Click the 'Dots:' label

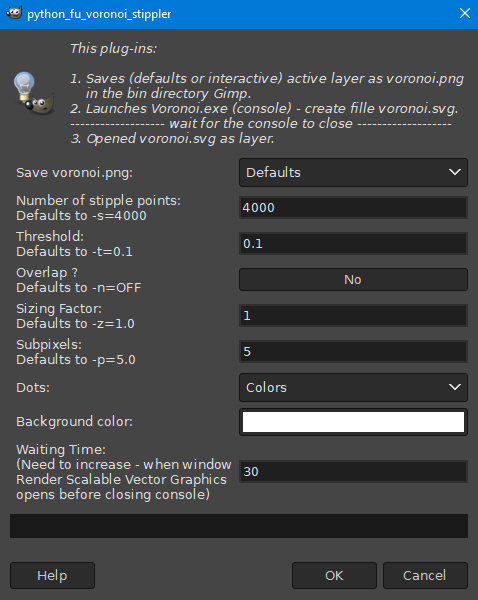click(x=33, y=388)
